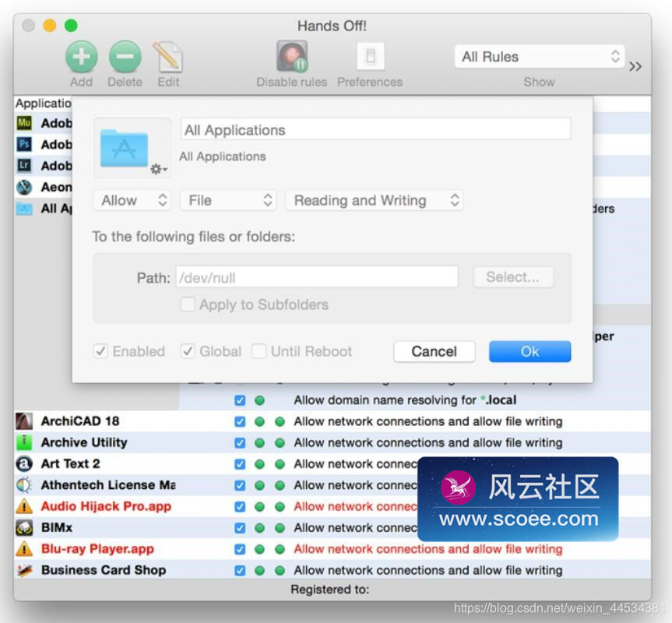Click the green dot for .local rule
The image size is (672, 623).
(259, 400)
